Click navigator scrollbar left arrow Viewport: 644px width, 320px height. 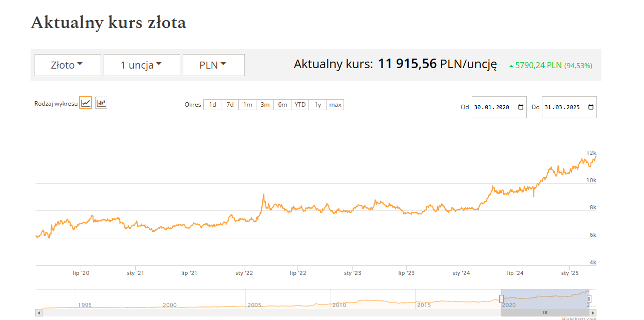39,312
